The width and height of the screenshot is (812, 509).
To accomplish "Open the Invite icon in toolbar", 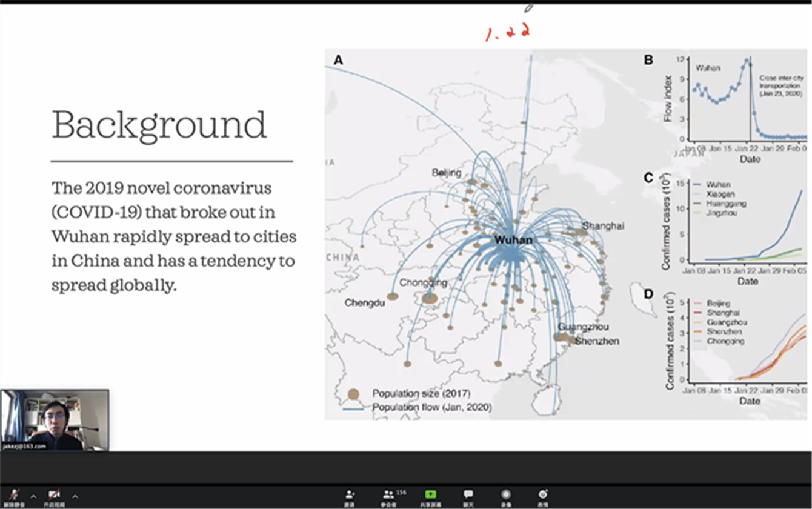I will coord(349,496).
